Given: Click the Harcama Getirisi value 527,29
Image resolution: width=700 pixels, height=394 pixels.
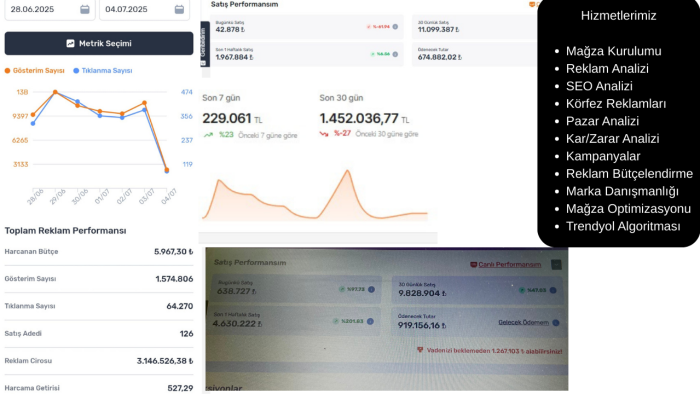Looking at the screenshot, I should (x=180, y=388).
